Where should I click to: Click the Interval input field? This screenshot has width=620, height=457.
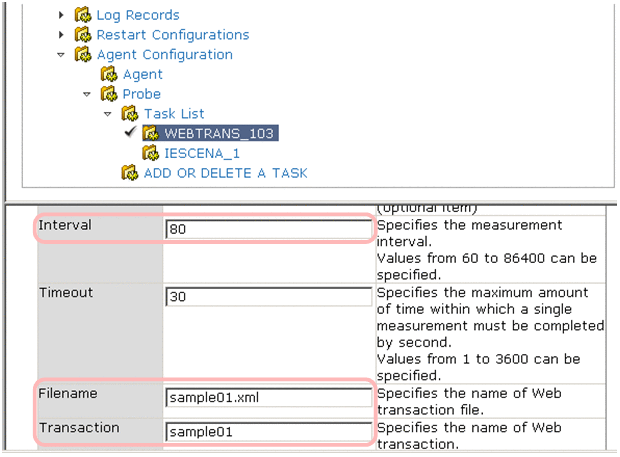[x=267, y=229]
